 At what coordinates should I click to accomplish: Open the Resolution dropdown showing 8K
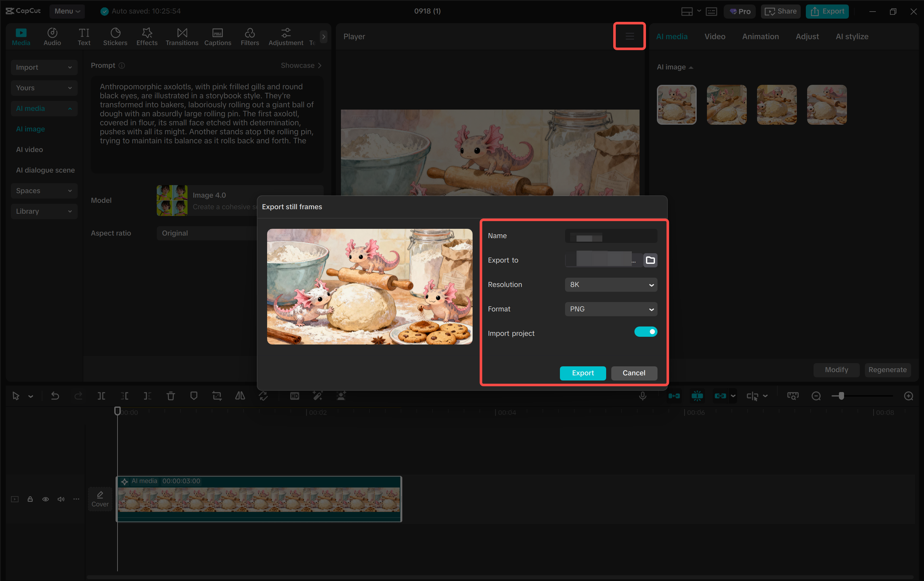point(611,284)
